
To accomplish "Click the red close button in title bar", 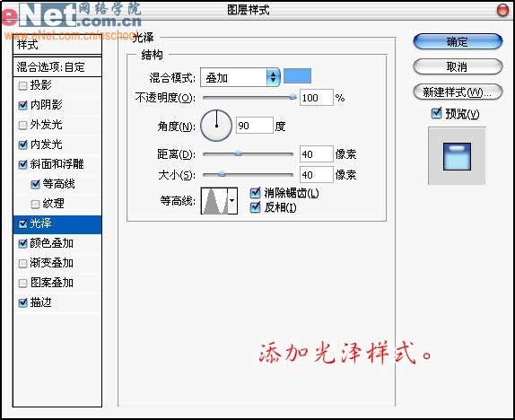I will click(x=502, y=10).
